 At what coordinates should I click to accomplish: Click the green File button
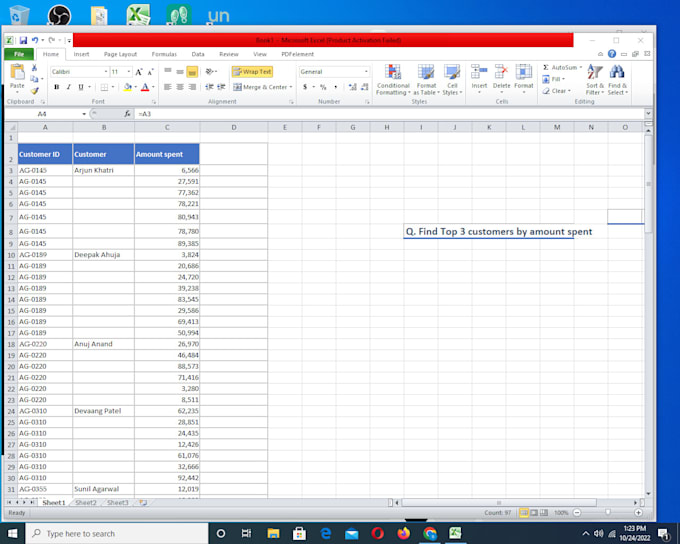click(18, 54)
